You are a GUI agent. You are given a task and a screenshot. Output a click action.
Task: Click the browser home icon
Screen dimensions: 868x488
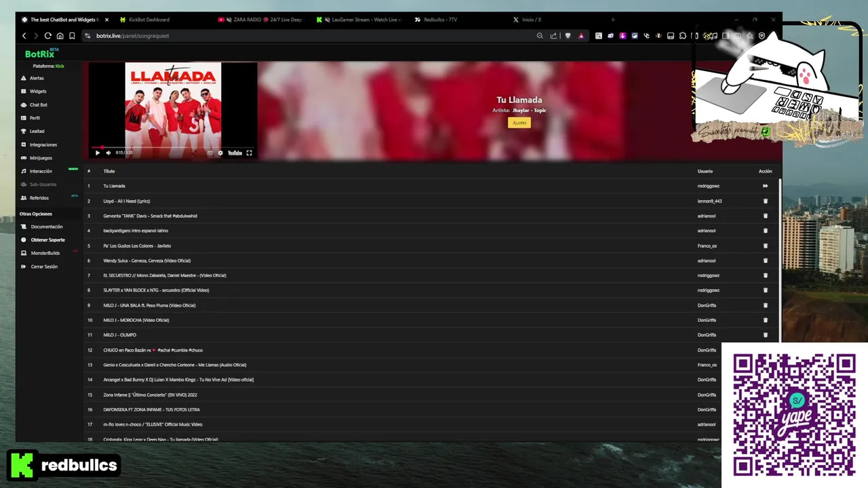(x=60, y=36)
